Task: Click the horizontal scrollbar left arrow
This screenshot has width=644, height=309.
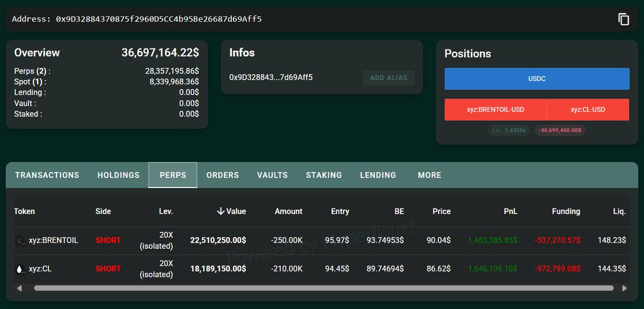Action: 20,289
